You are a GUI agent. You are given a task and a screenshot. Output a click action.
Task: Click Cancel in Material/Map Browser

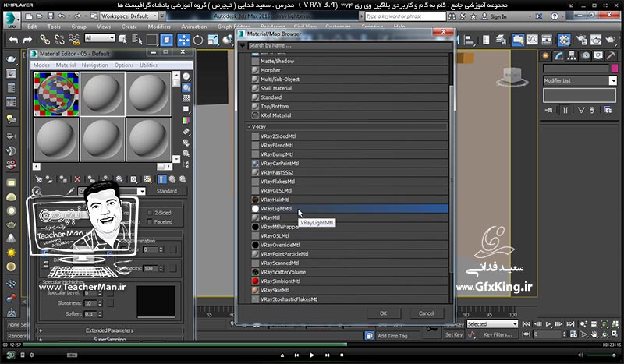click(426, 313)
